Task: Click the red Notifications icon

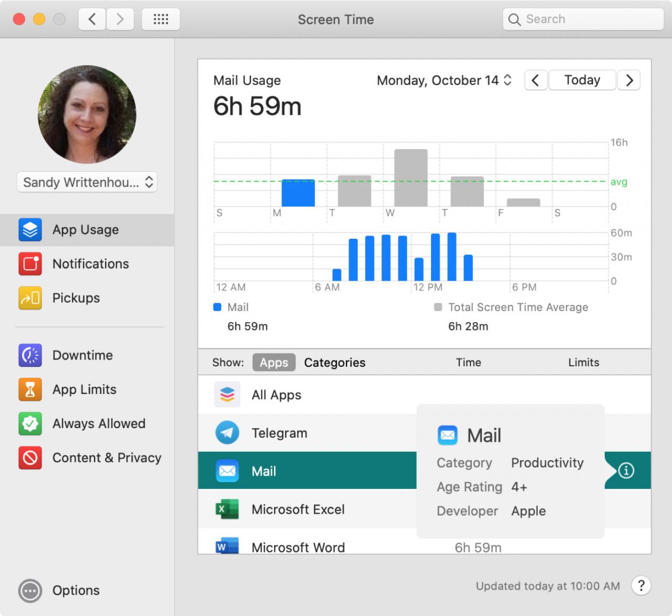Action: click(x=30, y=264)
